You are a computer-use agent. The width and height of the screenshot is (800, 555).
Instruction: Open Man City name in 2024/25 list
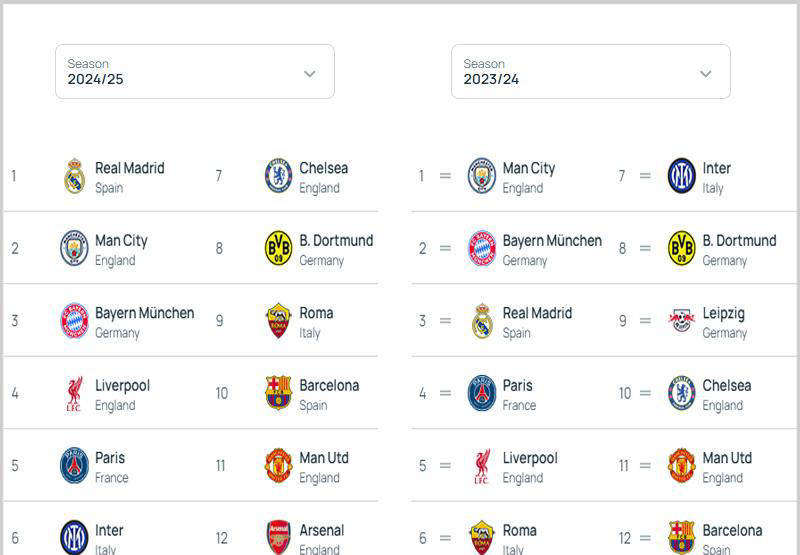(x=121, y=241)
